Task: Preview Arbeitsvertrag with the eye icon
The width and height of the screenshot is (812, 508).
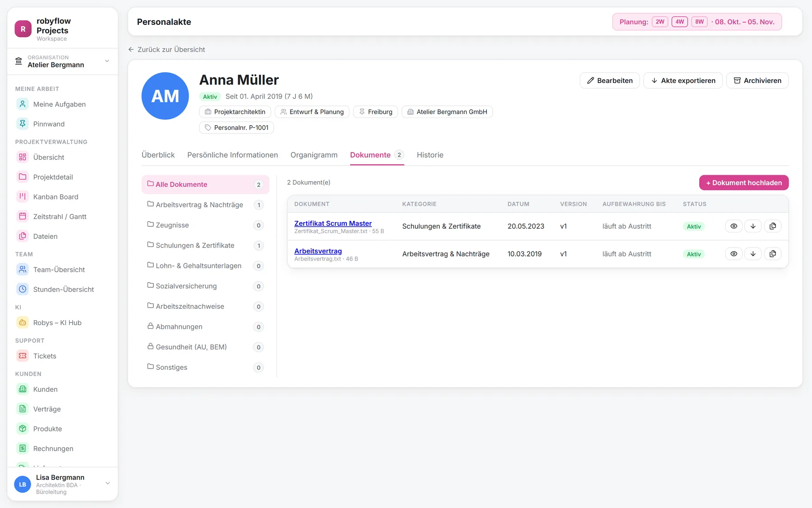Action: pyautogui.click(x=734, y=254)
